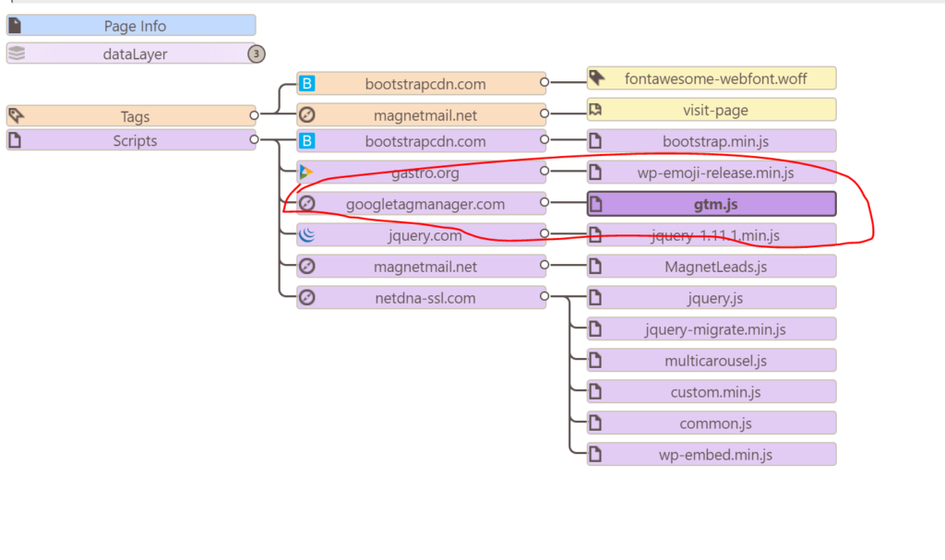Select the dataLayer label
The width and height of the screenshot is (945, 560).
135,54
